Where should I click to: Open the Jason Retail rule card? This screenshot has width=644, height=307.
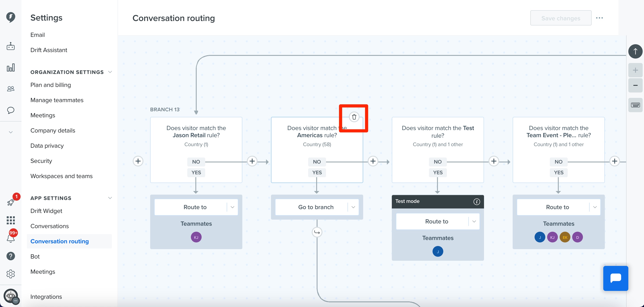pyautogui.click(x=196, y=150)
